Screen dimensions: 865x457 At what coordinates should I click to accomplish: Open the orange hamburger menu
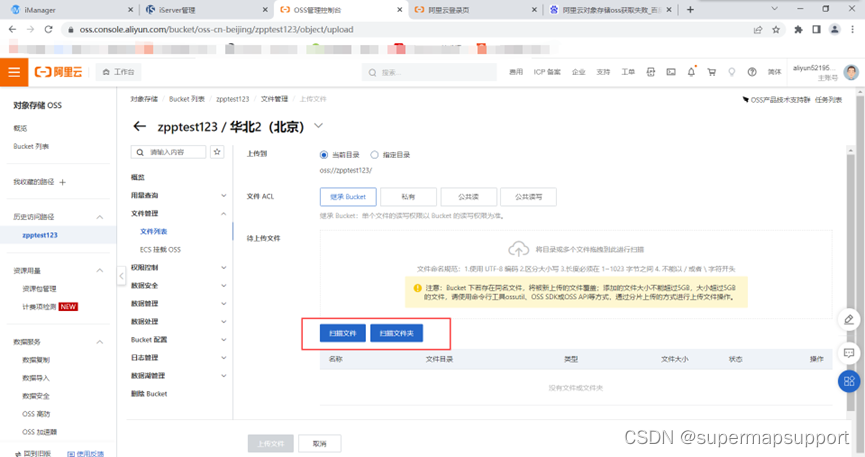point(14,72)
